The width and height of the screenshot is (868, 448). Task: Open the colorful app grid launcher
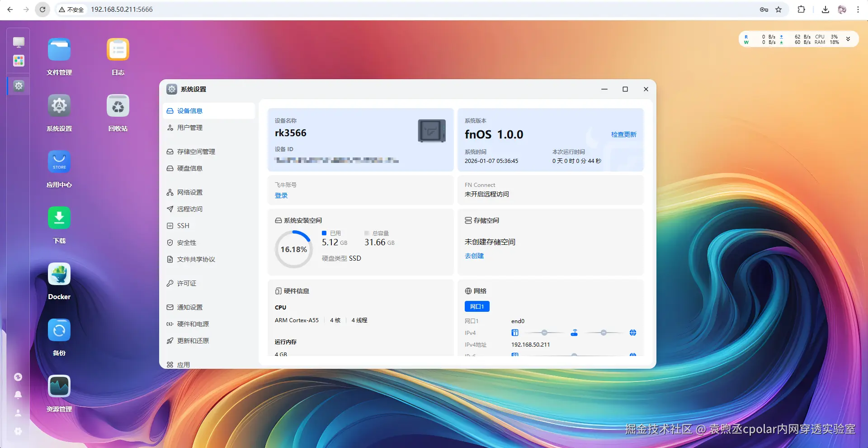point(19,61)
